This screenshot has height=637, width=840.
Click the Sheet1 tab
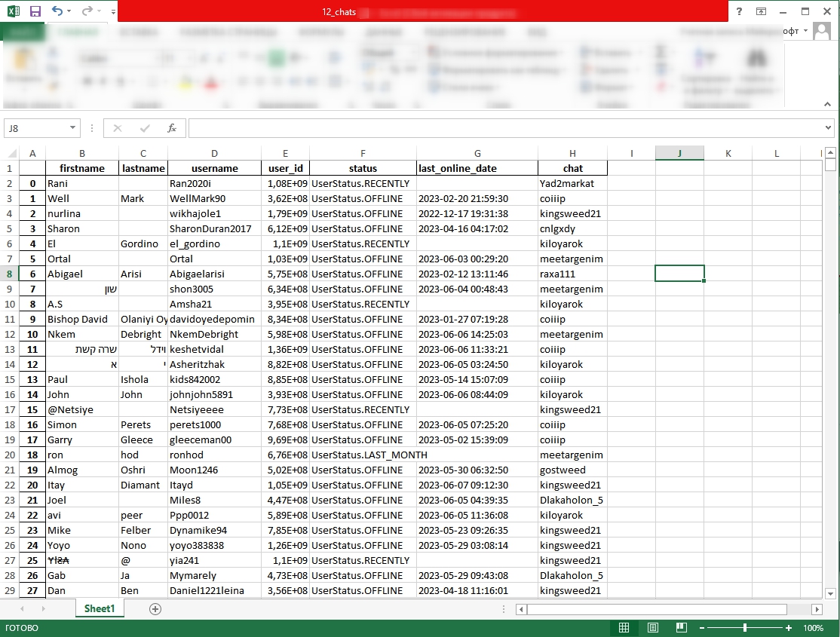99,608
